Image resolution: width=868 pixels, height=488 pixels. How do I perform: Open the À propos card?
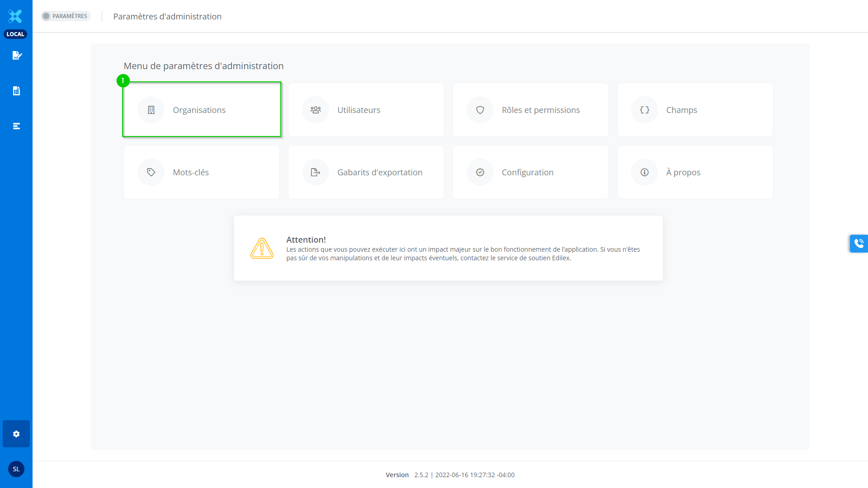(x=695, y=172)
